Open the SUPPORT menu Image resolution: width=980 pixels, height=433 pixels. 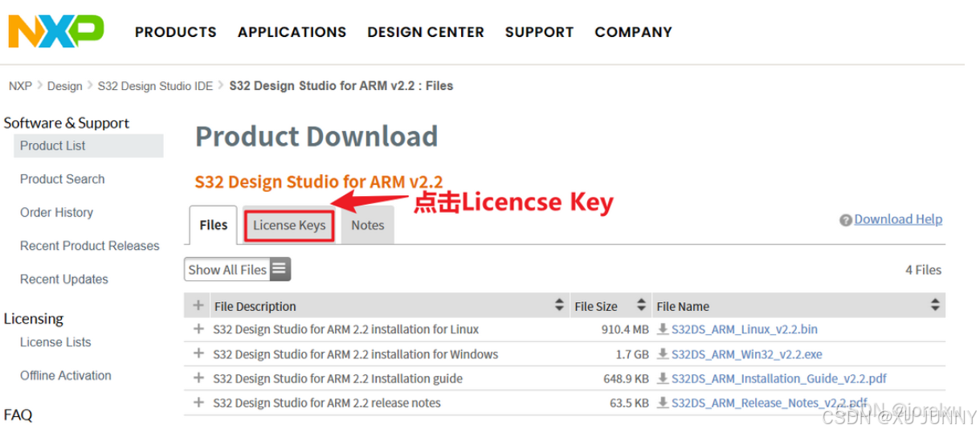(x=539, y=32)
